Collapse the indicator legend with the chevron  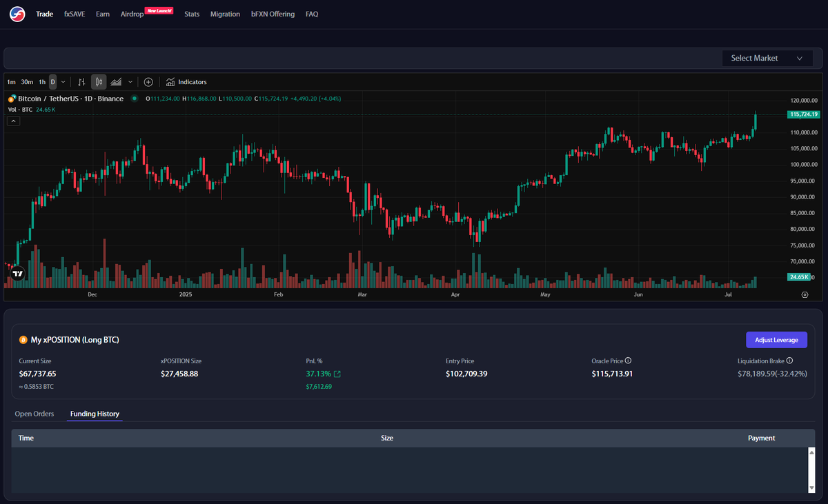click(14, 121)
